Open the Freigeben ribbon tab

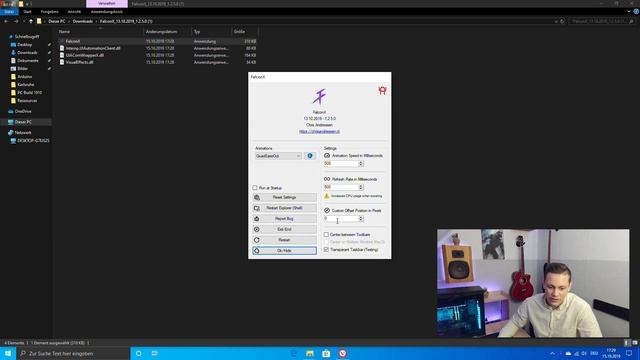49,12
